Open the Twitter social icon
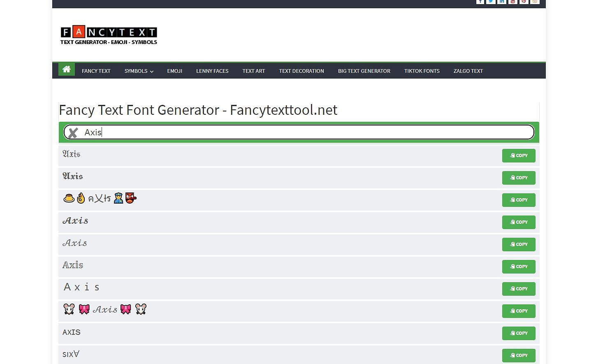Viewport: 589px width, 364px height. click(491, 2)
